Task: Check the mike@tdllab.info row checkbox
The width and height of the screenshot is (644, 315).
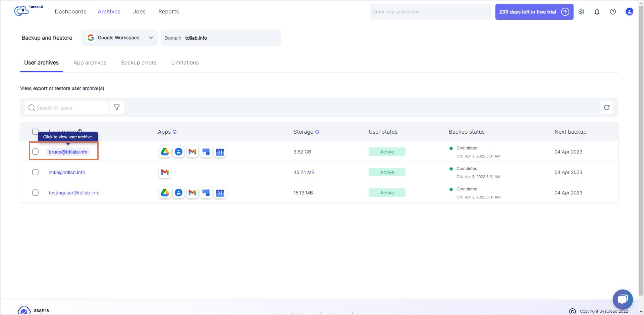Action: [x=35, y=172]
